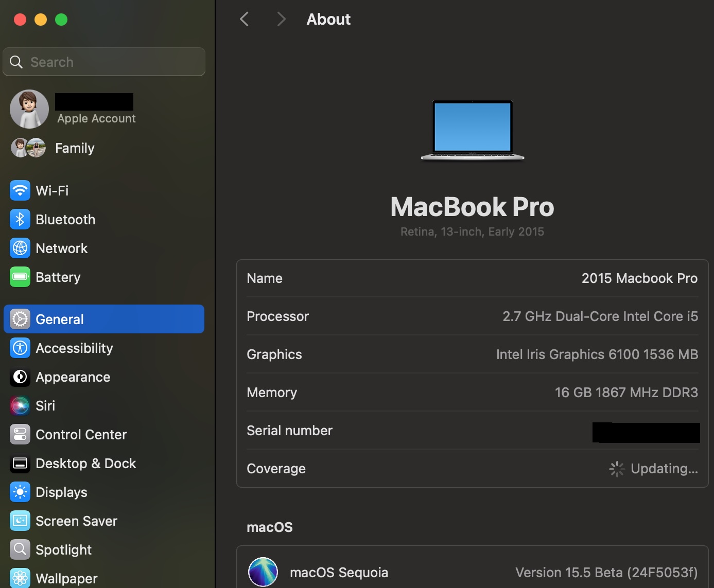Click the Spotlight magnifier icon
This screenshot has width=714, height=588.
point(20,549)
